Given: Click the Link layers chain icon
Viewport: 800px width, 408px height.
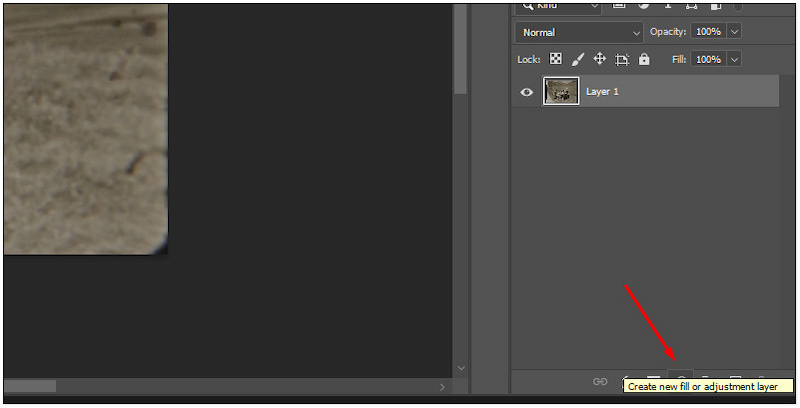Looking at the screenshot, I should [x=600, y=381].
